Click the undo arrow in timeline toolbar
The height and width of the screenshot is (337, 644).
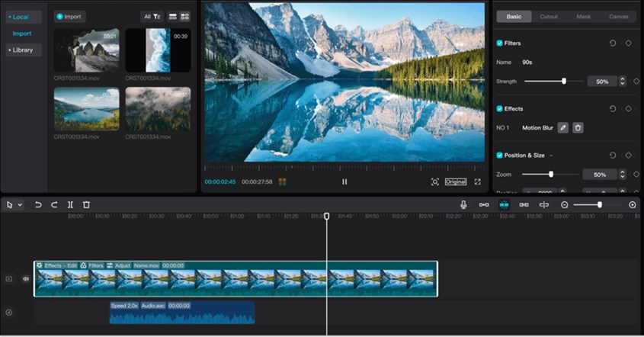pos(38,204)
